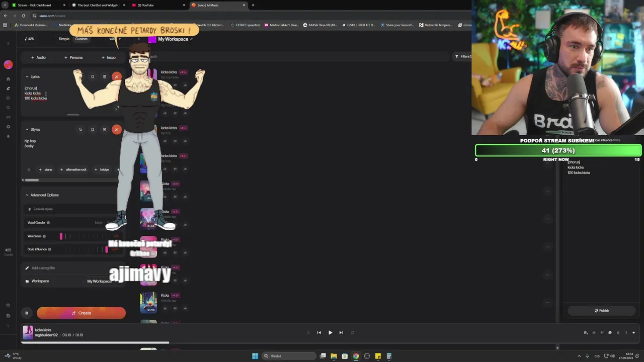Collapse the Styles section
The image size is (644, 362).
click(27, 130)
